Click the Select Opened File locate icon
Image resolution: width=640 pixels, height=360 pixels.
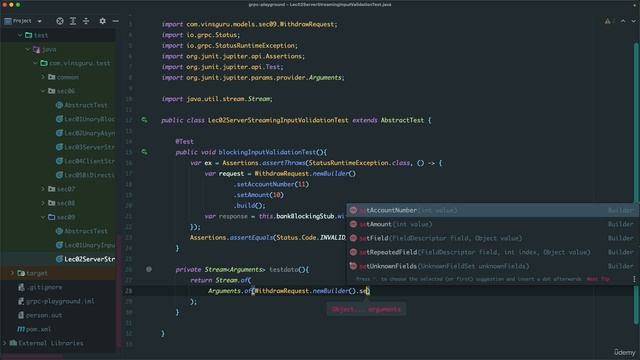[x=60, y=21]
